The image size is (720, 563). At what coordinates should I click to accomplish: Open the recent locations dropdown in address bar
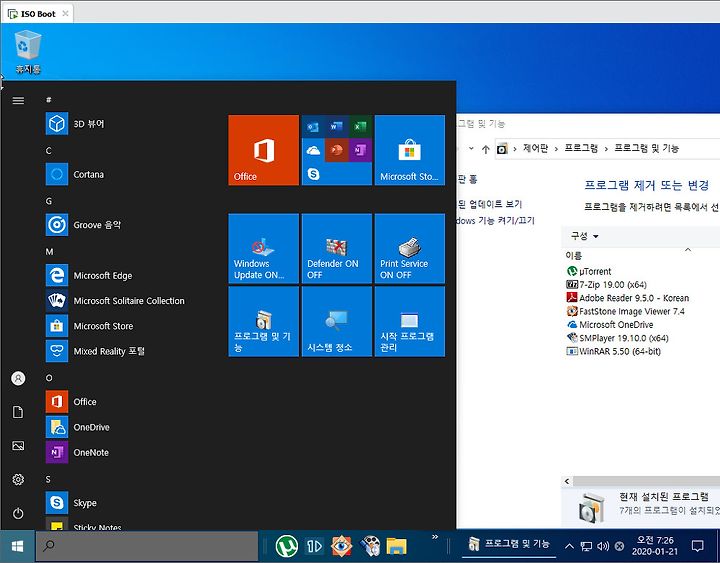(x=471, y=148)
